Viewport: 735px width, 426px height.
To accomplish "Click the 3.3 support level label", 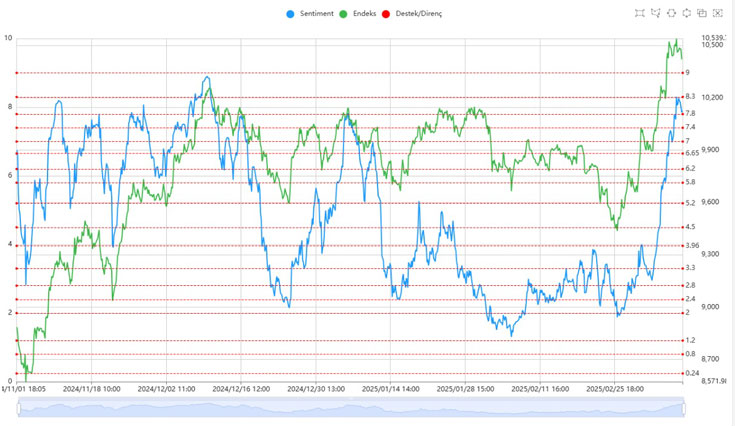I will click(x=690, y=268).
